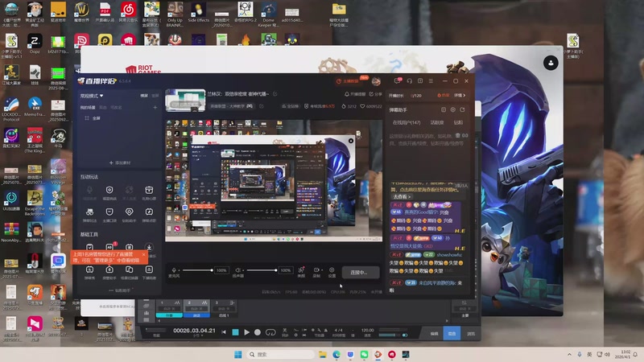The image size is (644, 362).
Task: Close the orange notification popup
Action: tap(144, 254)
